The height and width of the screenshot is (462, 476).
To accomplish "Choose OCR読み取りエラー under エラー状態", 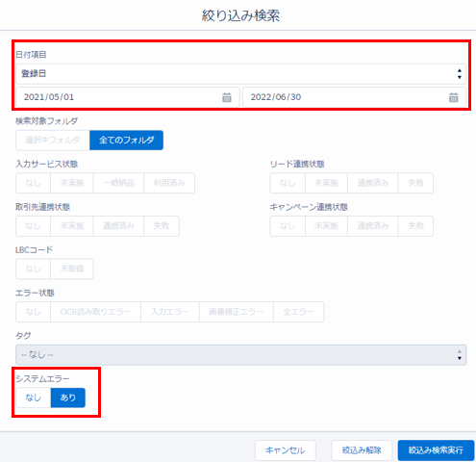I will [95, 312].
